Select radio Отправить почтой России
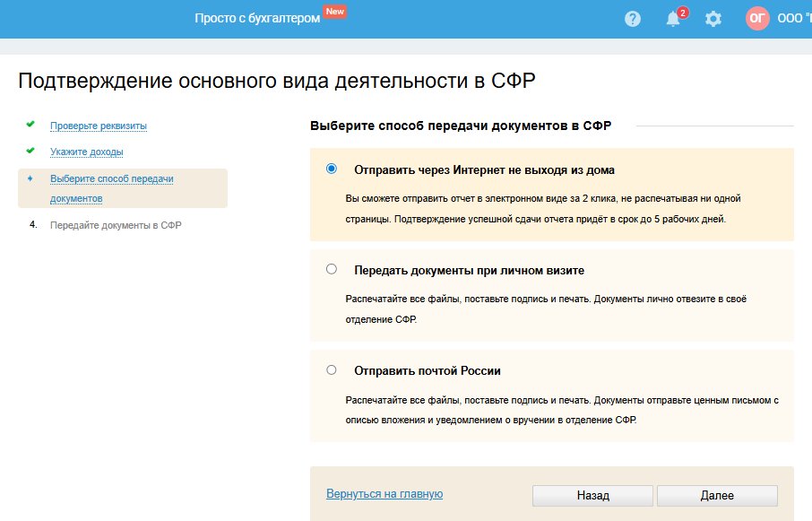Viewport: 812px width, 521px height. 332,369
